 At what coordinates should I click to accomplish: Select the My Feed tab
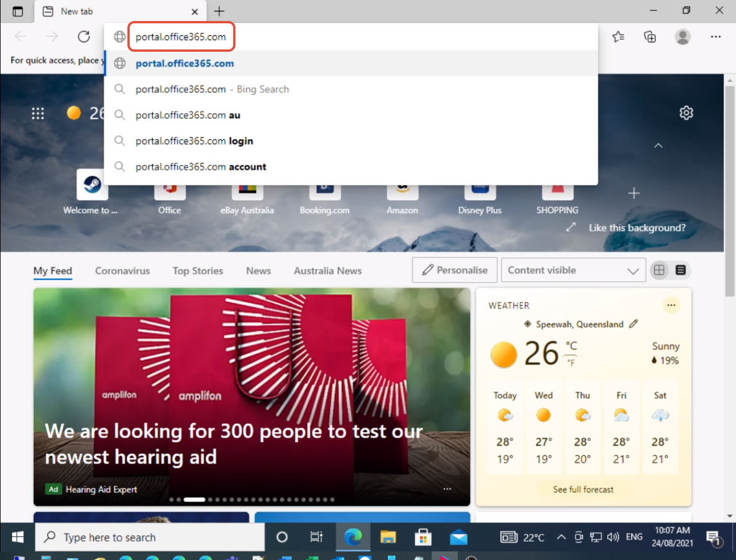click(x=53, y=271)
